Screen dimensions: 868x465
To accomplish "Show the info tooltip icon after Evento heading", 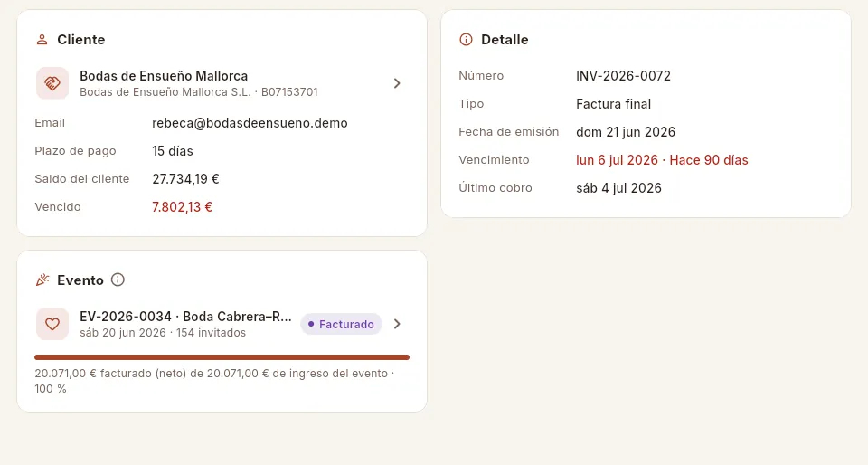I will [118, 280].
